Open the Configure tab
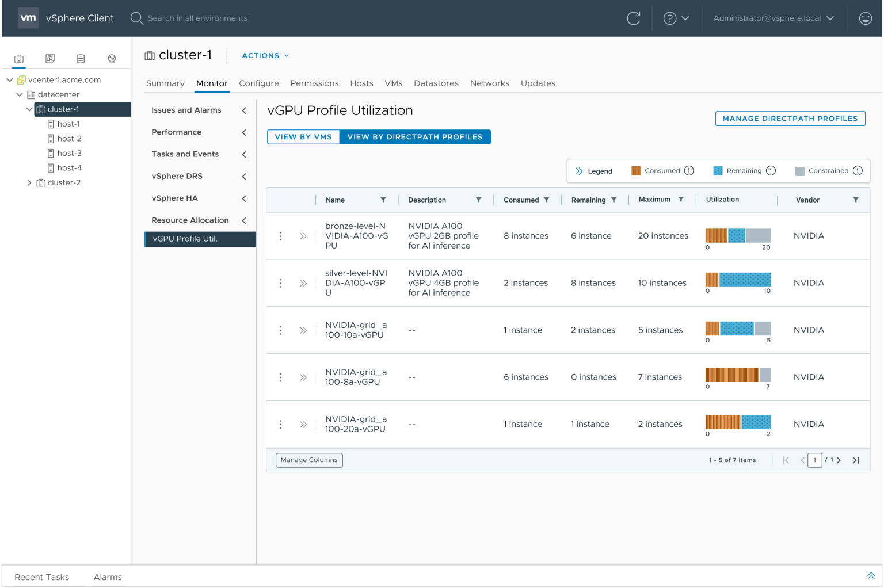The height and width of the screenshot is (588, 884). click(259, 83)
